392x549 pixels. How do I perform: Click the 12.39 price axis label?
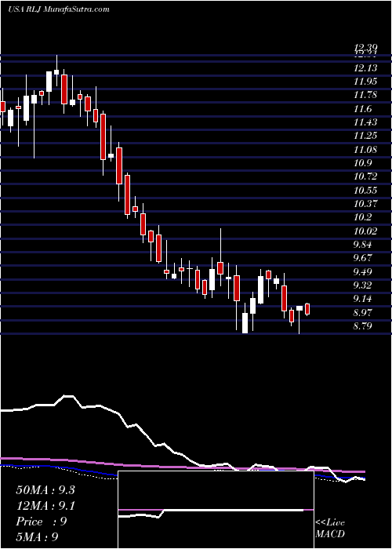[365, 47]
